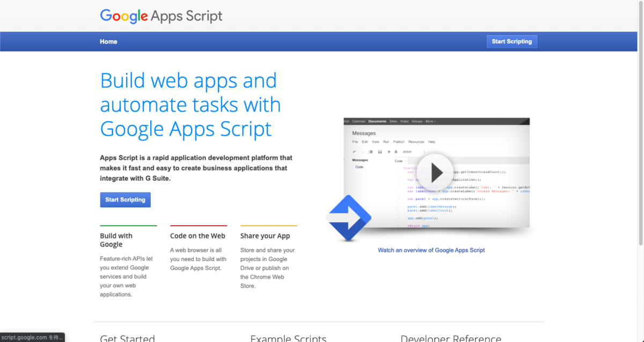Image resolution: width=644 pixels, height=342 pixels.
Task: Click the "Feature-rich APIs" description text
Action: (126, 277)
